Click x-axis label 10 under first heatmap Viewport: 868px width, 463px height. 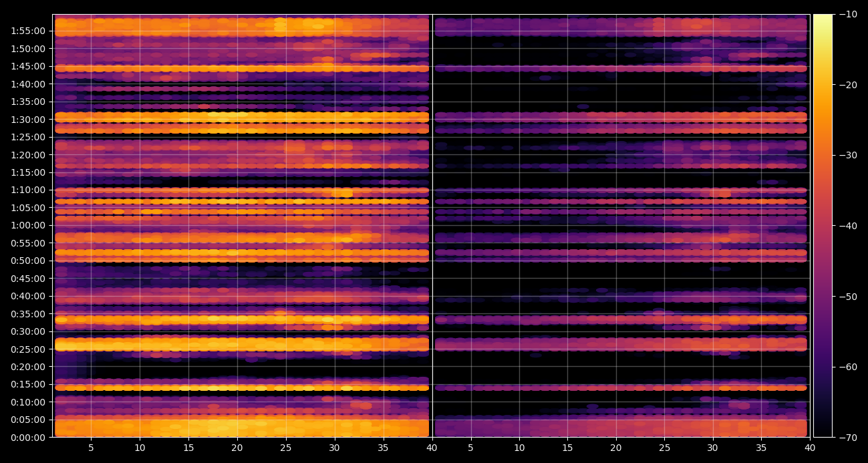pyautogui.click(x=140, y=448)
